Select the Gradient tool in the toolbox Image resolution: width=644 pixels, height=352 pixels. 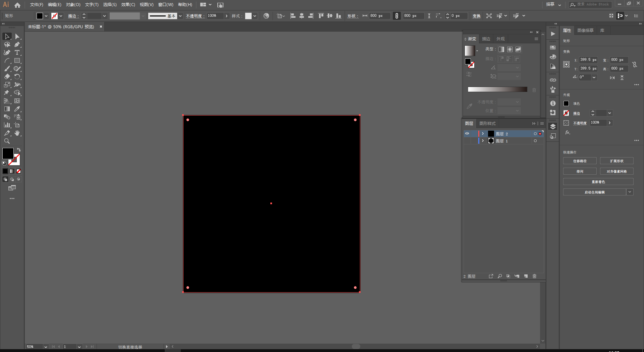pos(7,109)
